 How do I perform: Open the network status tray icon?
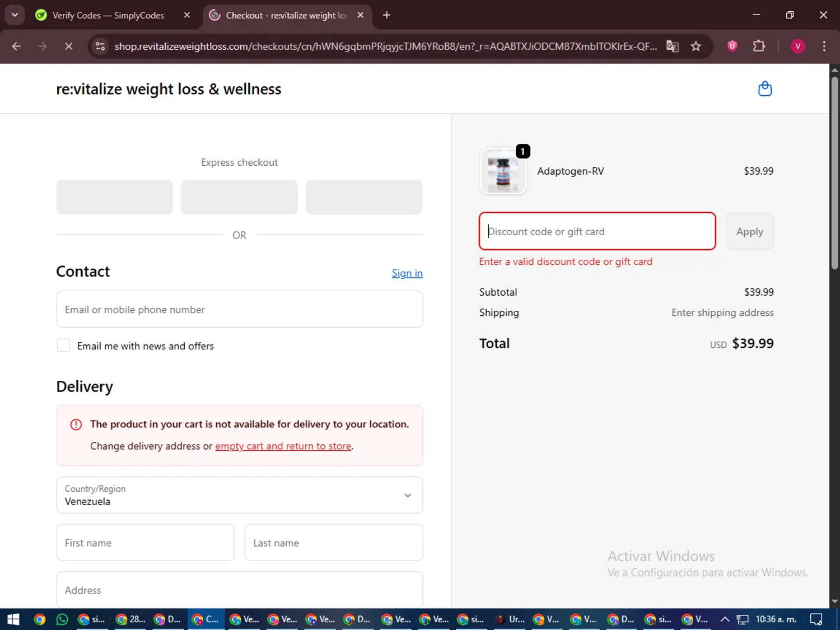click(743, 619)
